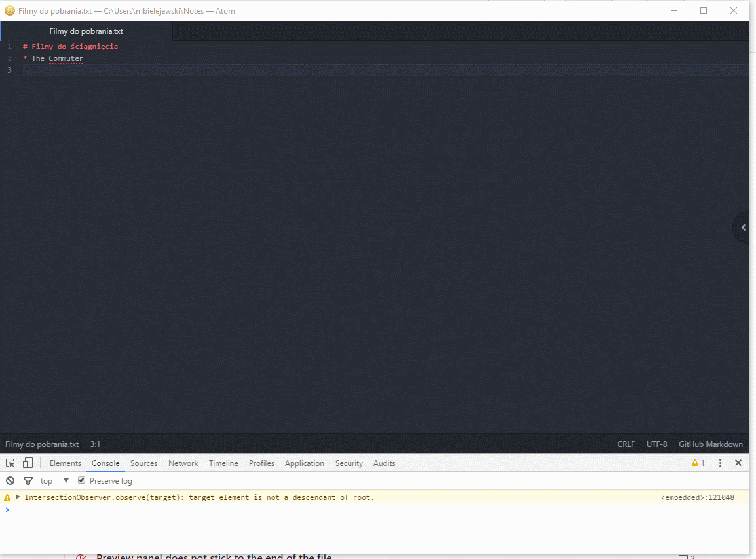Click line number 1 in the gutter
This screenshot has height=559, width=756.
click(x=10, y=47)
